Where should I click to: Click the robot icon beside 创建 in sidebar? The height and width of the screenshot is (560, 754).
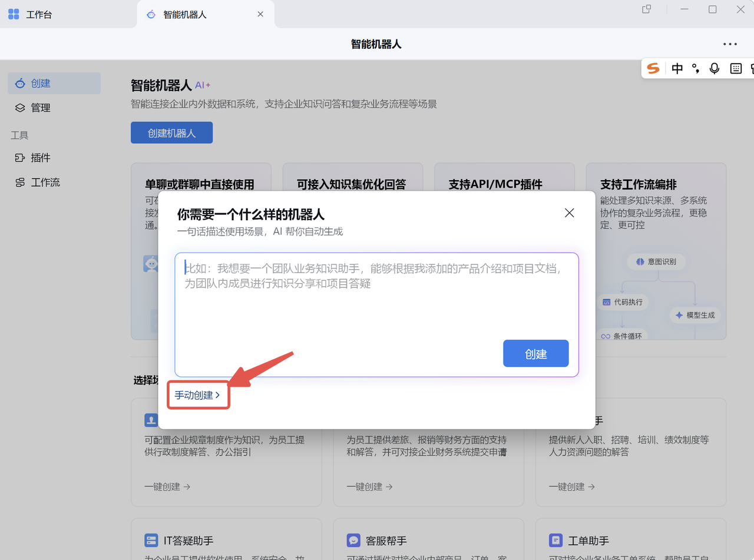pos(20,84)
